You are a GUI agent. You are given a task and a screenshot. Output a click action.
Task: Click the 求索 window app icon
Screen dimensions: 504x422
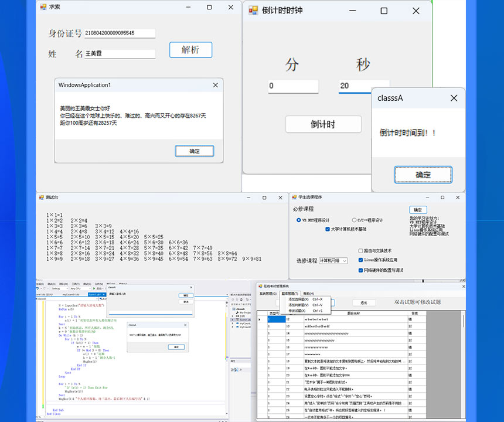pyautogui.click(x=42, y=7)
